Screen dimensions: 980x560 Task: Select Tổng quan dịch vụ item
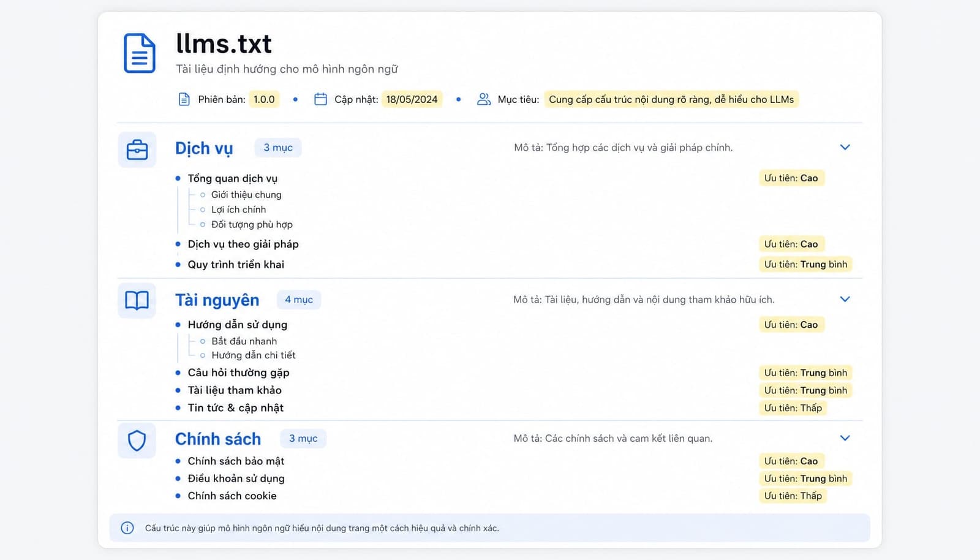click(x=233, y=178)
